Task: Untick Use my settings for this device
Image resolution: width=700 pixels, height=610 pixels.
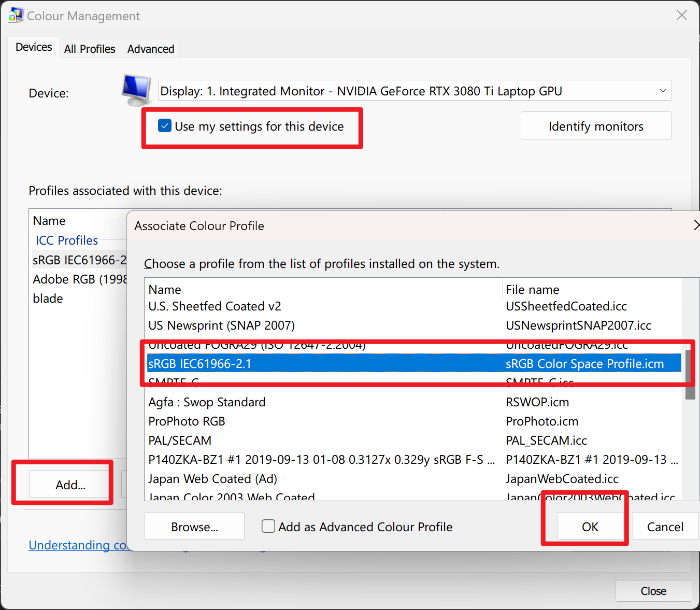Action: pos(165,126)
